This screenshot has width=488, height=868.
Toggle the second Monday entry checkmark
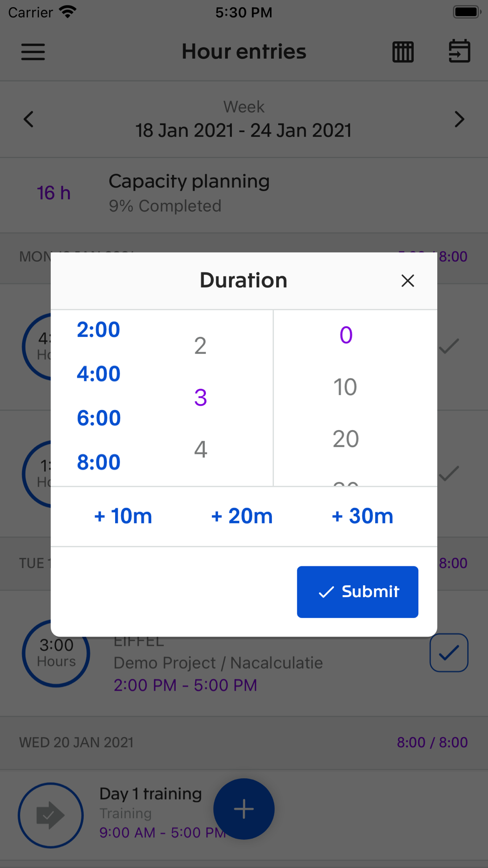pyautogui.click(x=449, y=473)
